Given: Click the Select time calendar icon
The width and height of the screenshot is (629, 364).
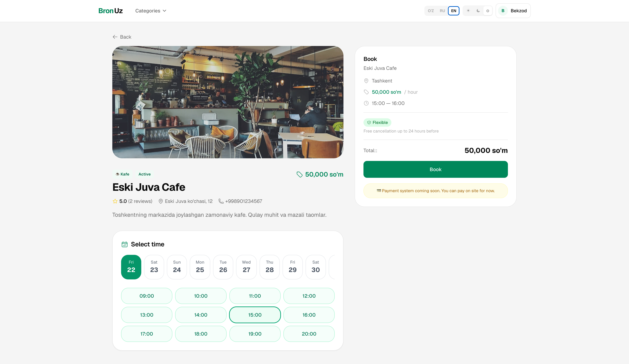Looking at the screenshot, I should click(125, 244).
